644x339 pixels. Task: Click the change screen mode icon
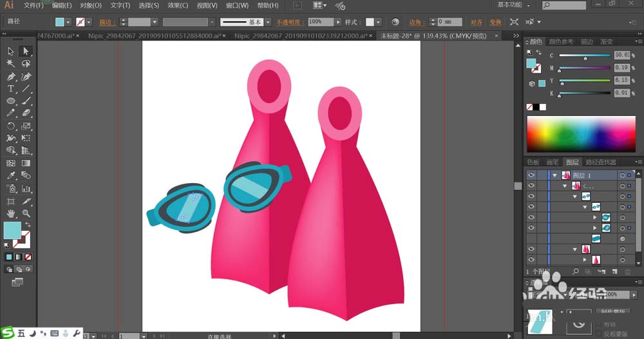click(17, 282)
